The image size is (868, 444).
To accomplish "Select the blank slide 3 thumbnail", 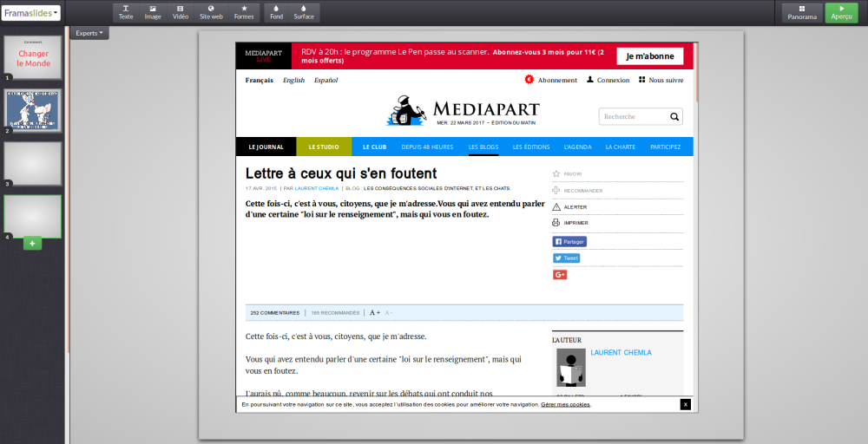I will pyautogui.click(x=33, y=163).
